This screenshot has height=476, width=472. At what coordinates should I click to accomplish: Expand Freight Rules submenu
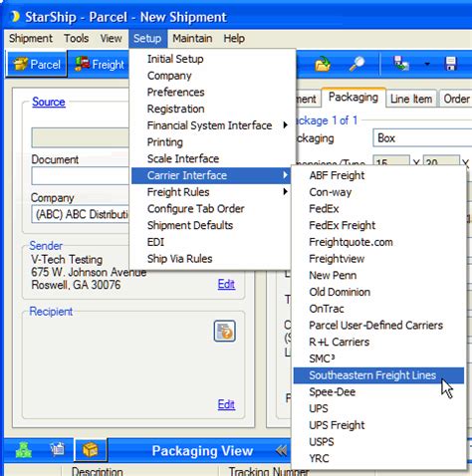pos(211,192)
